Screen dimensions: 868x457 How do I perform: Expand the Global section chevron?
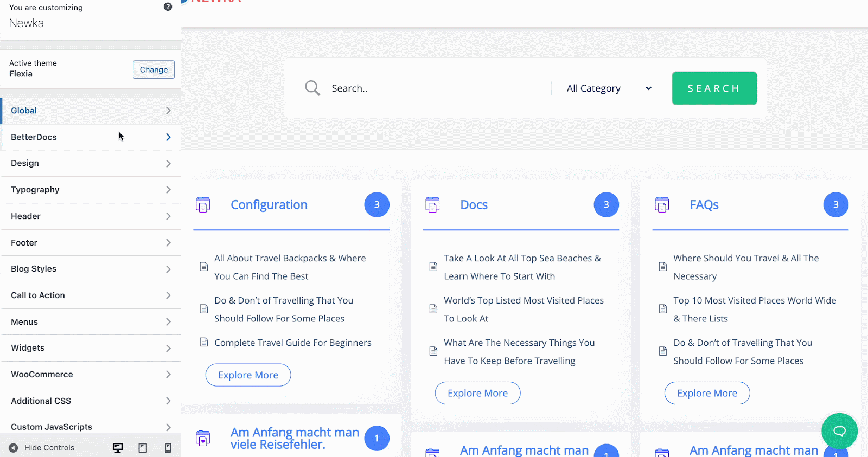168,111
